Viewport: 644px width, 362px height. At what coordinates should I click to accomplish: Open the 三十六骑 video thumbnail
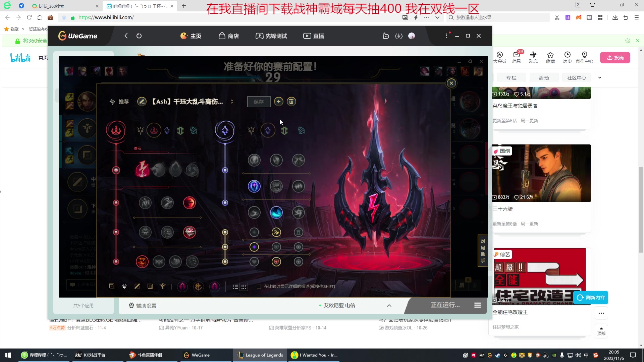541,173
